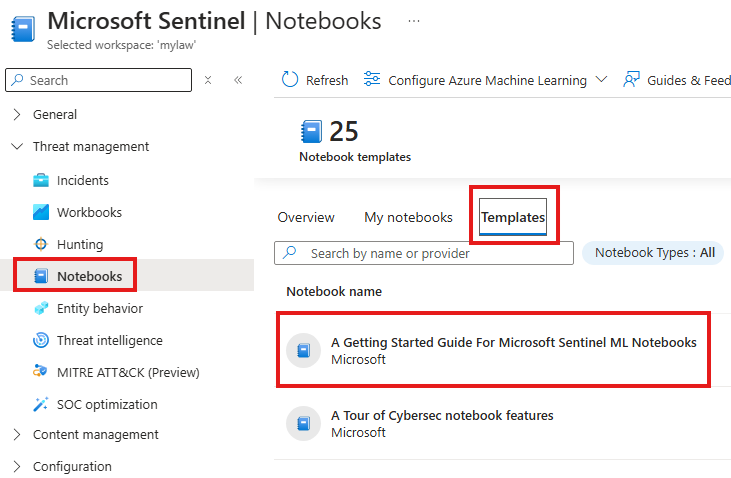The height and width of the screenshot is (478, 731).
Task: Click the Threat intelligence swirl icon
Action: [41, 340]
